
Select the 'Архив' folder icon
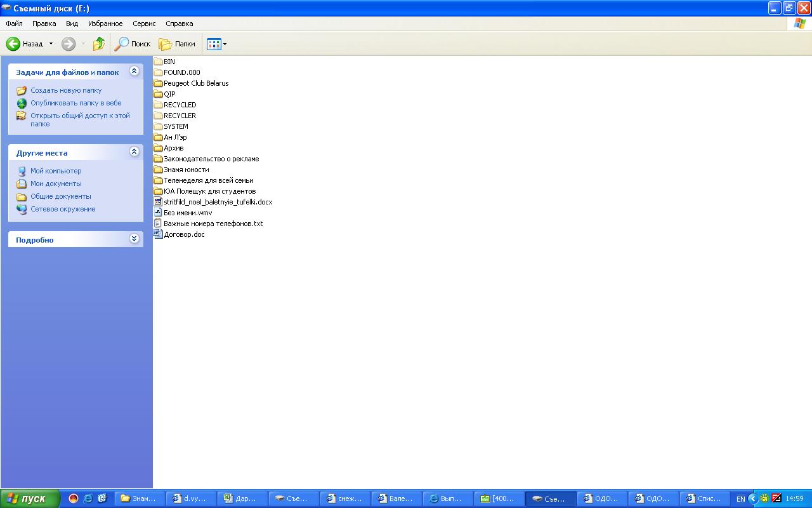159,148
